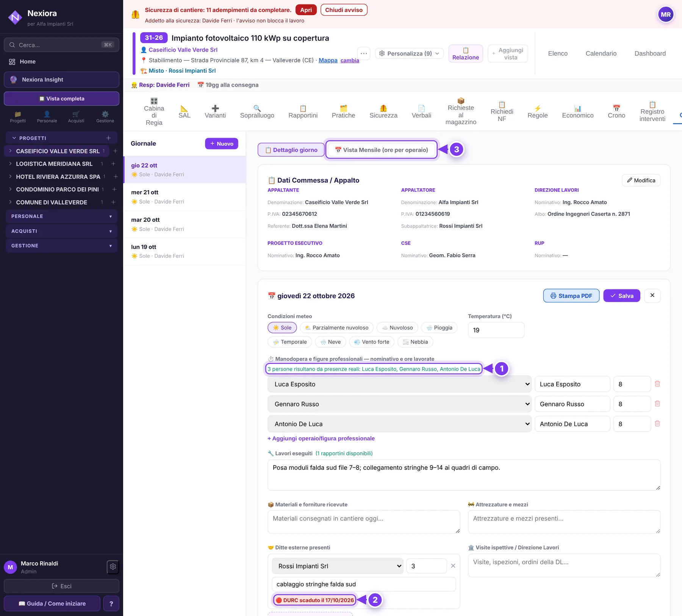Save the daily journal with Salva
Viewport: 682px width, 616px height.
pyautogui.click(x=621, y=296)
